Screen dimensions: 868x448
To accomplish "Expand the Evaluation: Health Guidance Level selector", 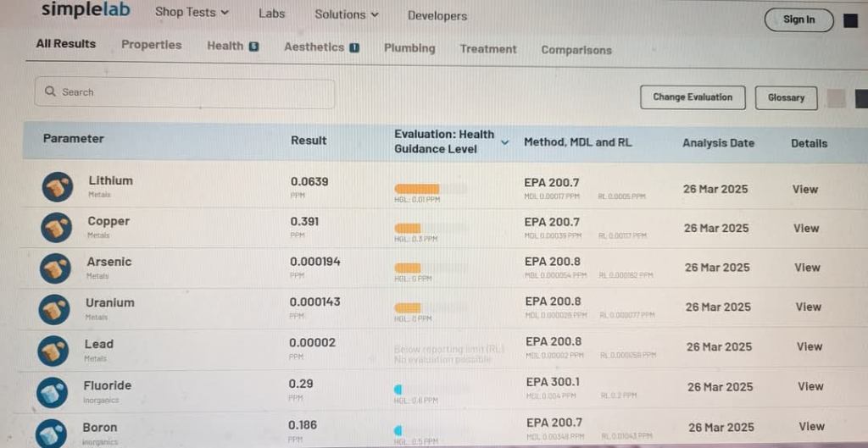I will point(504,142).
